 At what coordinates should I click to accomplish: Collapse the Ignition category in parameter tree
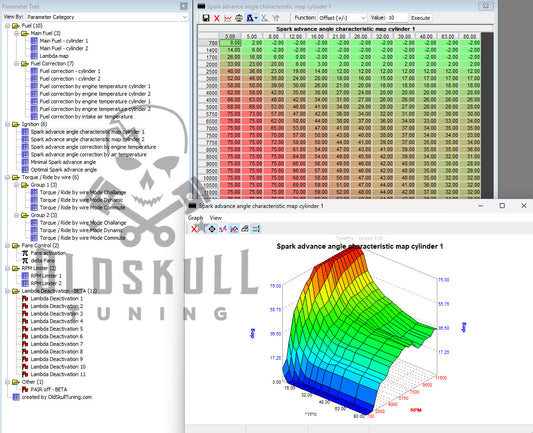click(7, 124)
